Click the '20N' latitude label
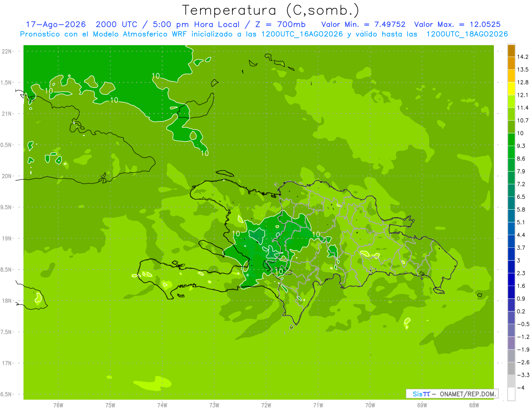The image size is (532, 411). [x=7, y=176]
